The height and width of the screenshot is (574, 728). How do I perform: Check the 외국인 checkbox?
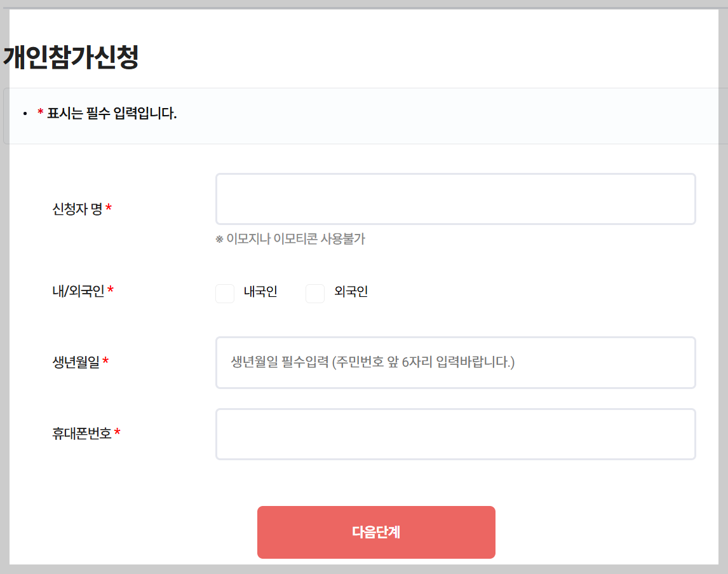pyautogui.click(x=315, y=293)
